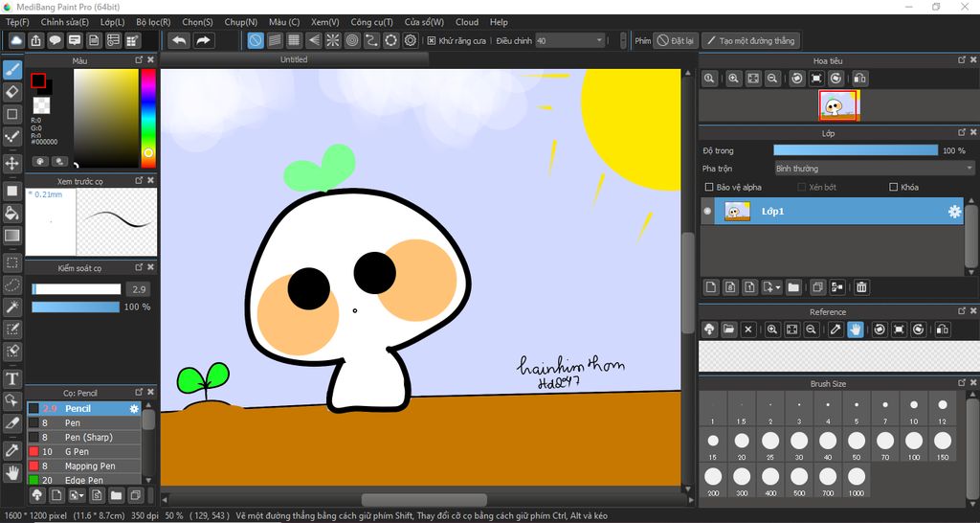Toggle the 'Khử răng cưa' checkbox

pyautogui.click(x=432, y=41)
